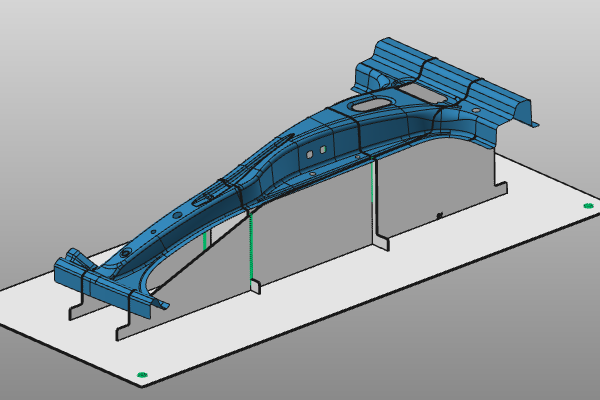The height and width of the screenshot is (400, 600).
Task: Pick the rectangular grey cutout near ribbed flange
Action: 423,93
